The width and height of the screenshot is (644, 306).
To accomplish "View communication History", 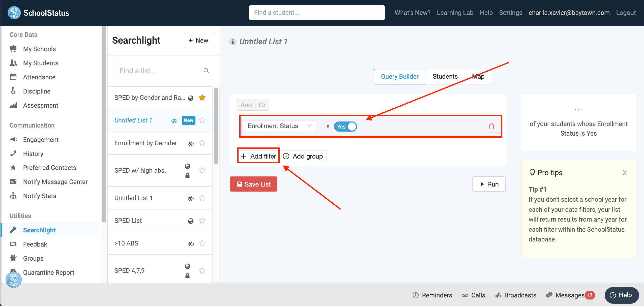I will click(33, 154).
